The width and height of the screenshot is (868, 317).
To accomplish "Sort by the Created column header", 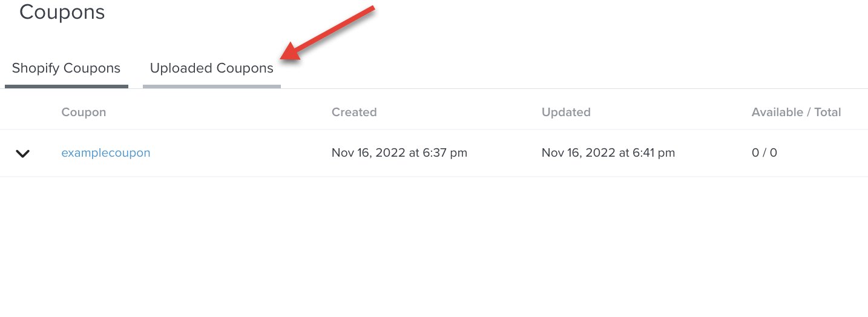I will pos(354,112).
